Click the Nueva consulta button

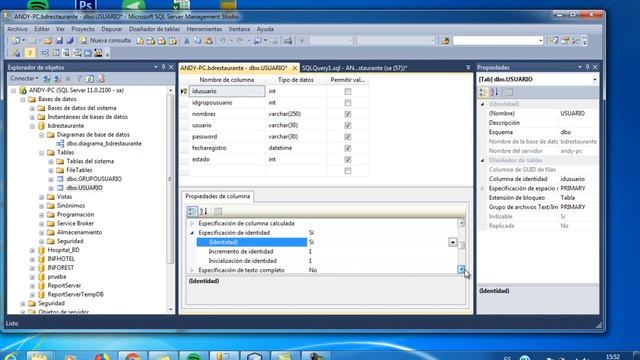click(x=105, y=40)
